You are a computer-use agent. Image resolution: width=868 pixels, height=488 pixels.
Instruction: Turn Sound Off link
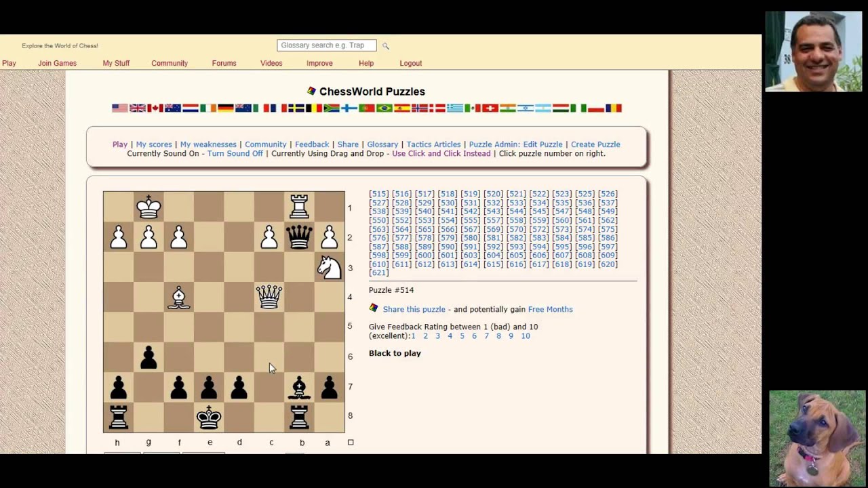coord(235,153)
